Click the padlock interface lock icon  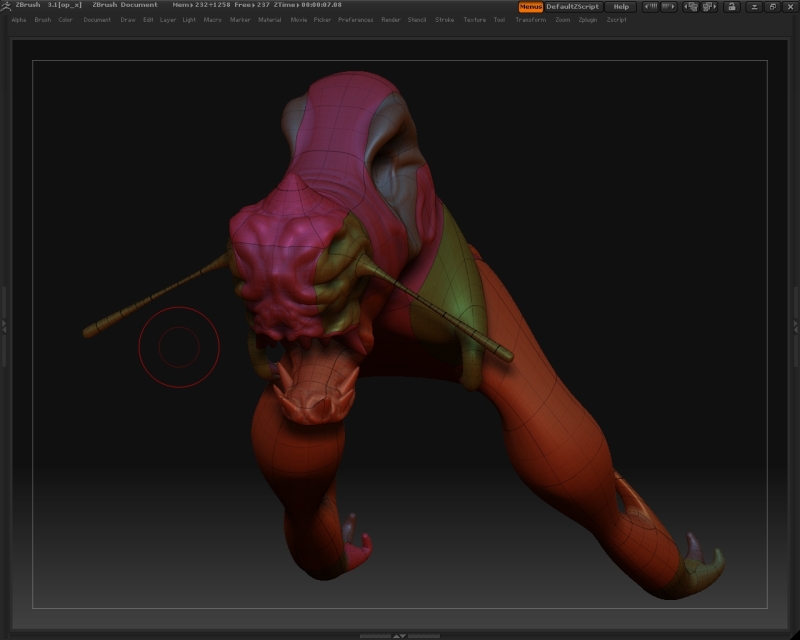(732, 7)
